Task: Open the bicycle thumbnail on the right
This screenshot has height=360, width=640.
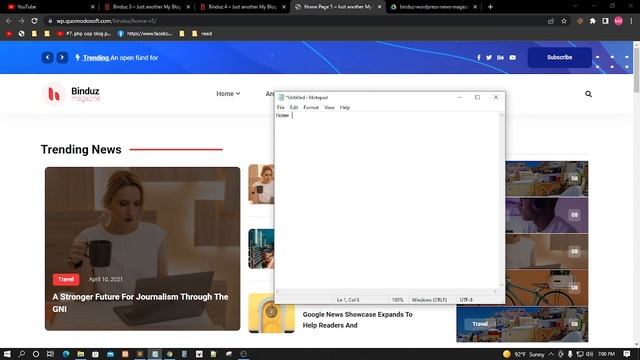Action: point(547,287)
